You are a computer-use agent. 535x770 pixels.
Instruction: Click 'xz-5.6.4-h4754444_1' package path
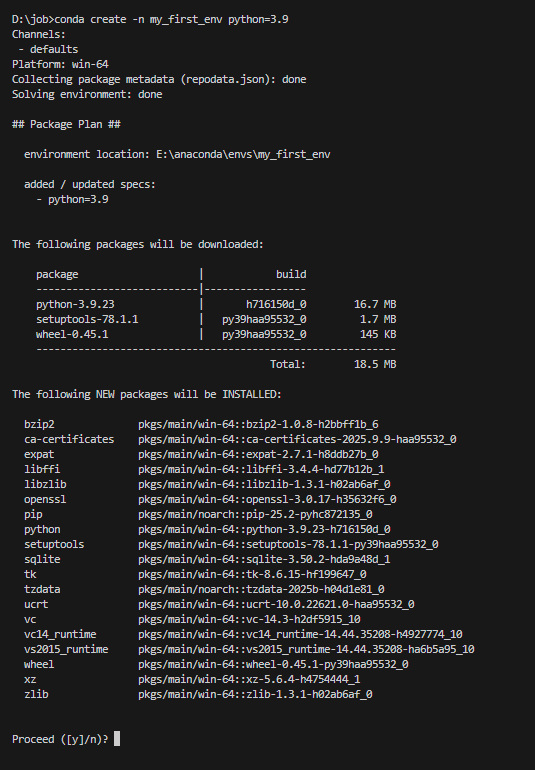[x=303, y=679]
